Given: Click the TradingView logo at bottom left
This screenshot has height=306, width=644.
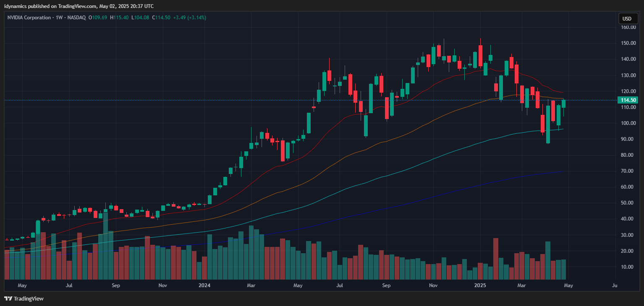Looking at the screenshot, I should pos(24,299).
